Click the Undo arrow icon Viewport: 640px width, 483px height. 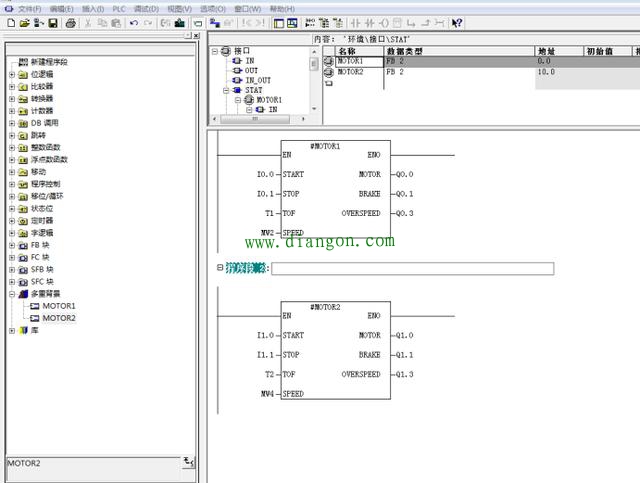(x=133, y=23)
